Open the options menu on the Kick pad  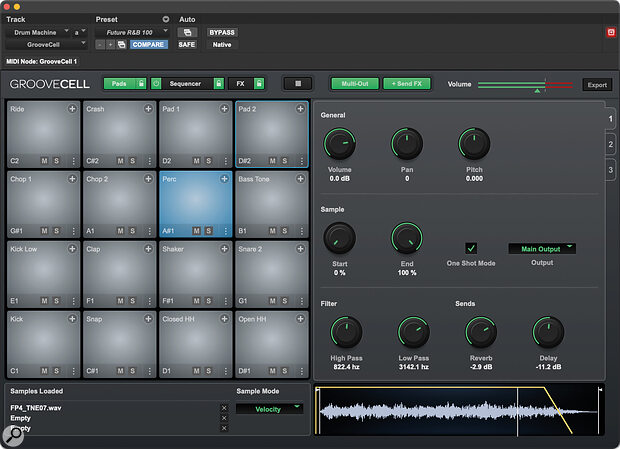click(x=74, y=371)
